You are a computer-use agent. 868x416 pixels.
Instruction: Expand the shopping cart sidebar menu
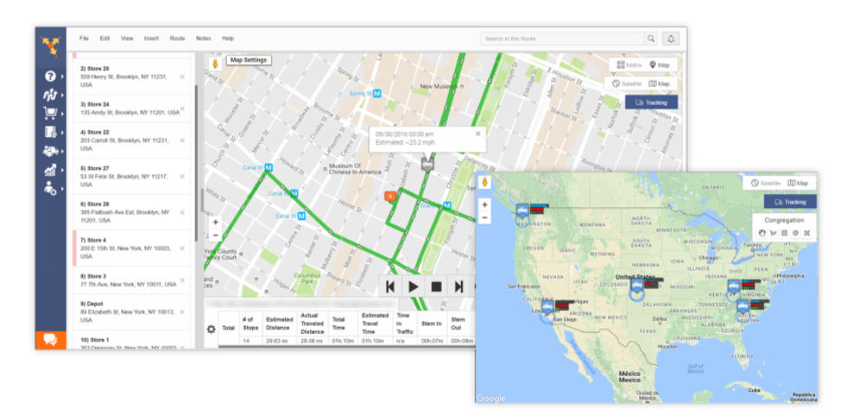point(50,113)
